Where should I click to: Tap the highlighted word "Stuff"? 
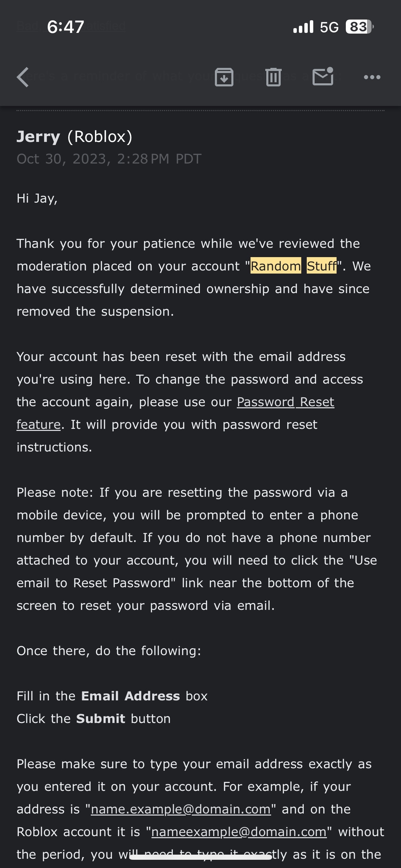pyautogui.click(x=321, y=266)
